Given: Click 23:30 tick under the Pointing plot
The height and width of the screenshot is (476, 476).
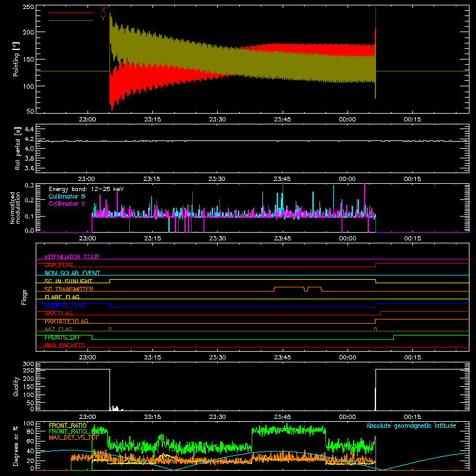Looking at the screenshot, I should [x=217, y=120].
